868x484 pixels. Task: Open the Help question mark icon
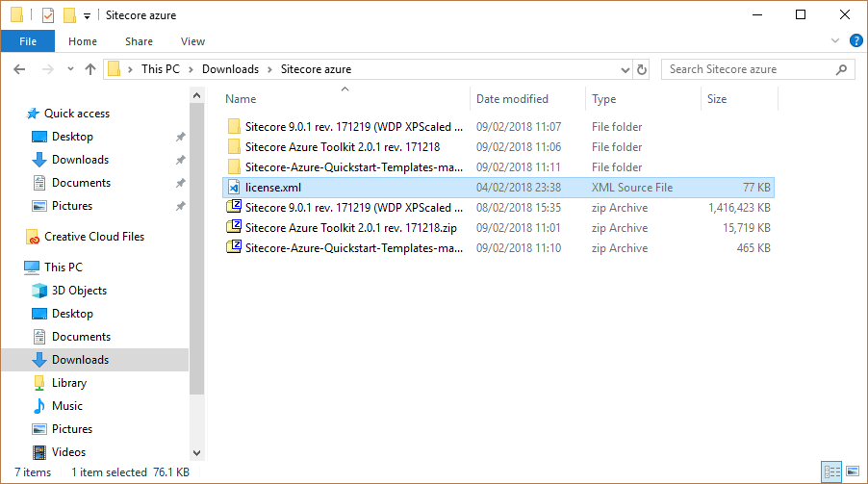[855, 40]
